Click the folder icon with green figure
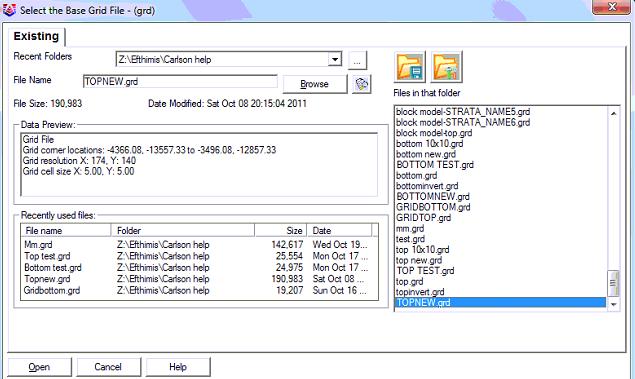Image resolution: width=635 pixels, height=379 pixels. click(446, 67)
